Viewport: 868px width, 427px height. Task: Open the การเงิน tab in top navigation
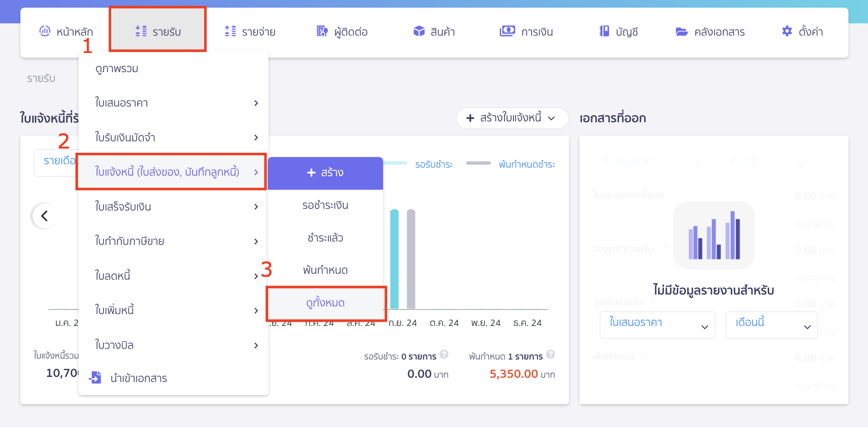[526, 31]
